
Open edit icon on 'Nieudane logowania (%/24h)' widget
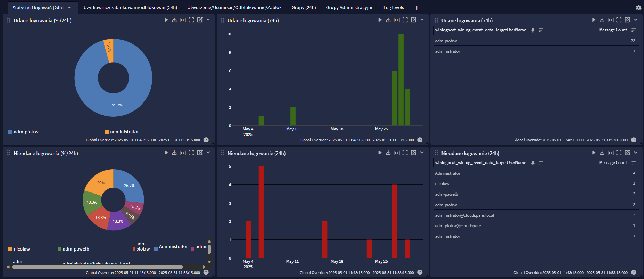click(200, 153)
